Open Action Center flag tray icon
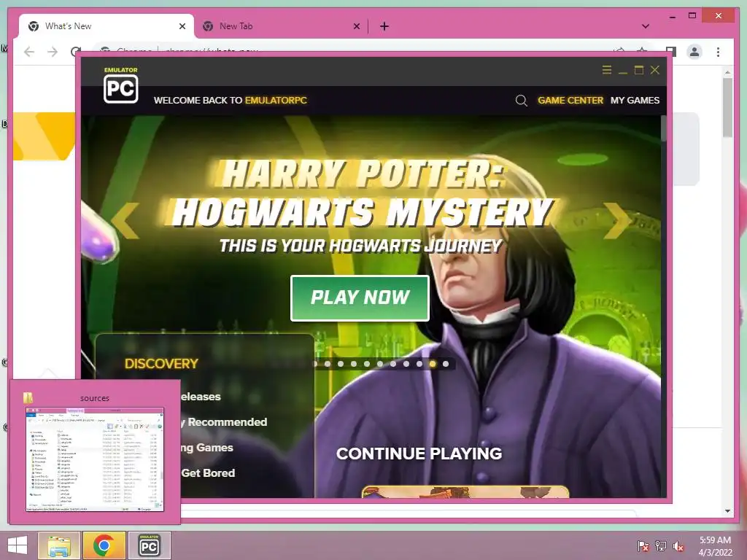This screenshot has height=560, width=747. 643,545
